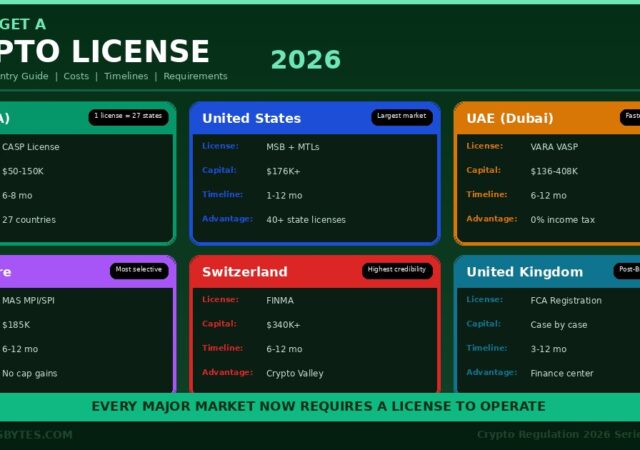
Task: Click the "Timeline:" label in Switzerland card
Action: tap(222, 348)
